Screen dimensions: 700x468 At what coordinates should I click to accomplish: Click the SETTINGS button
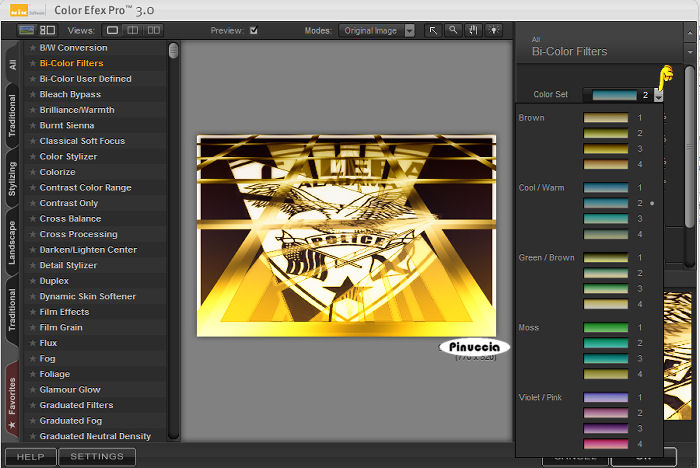point(97,457)
